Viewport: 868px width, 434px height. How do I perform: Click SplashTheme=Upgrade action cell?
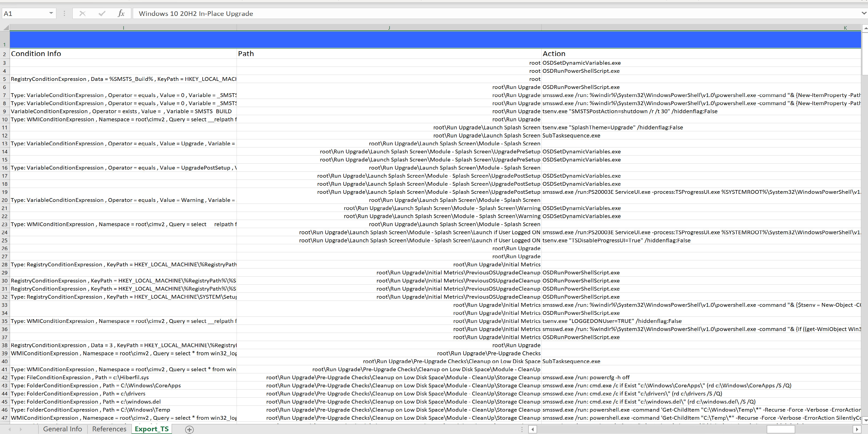point(701,127)
